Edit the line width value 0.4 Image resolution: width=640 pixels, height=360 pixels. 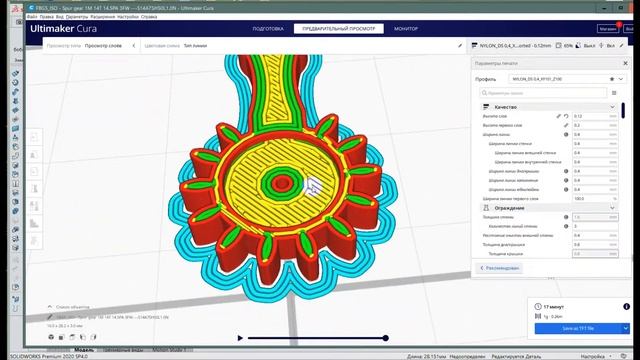pos(595,134)
